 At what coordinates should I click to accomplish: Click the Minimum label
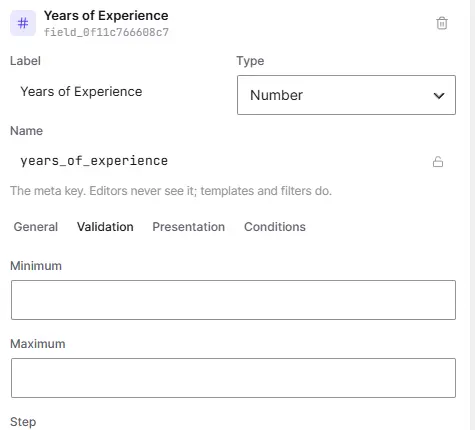[x=36, y=266]
